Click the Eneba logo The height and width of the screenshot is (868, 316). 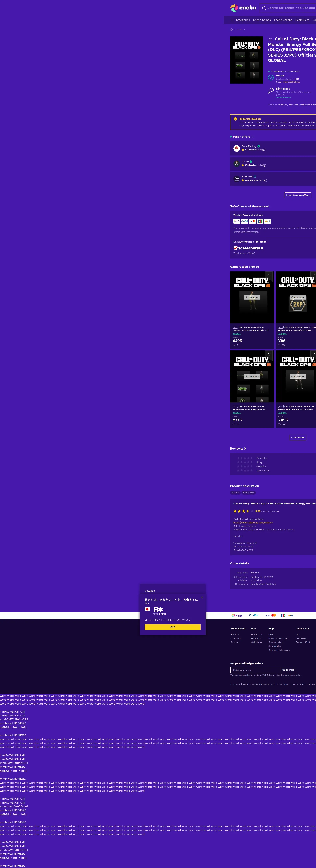(243, 8)
